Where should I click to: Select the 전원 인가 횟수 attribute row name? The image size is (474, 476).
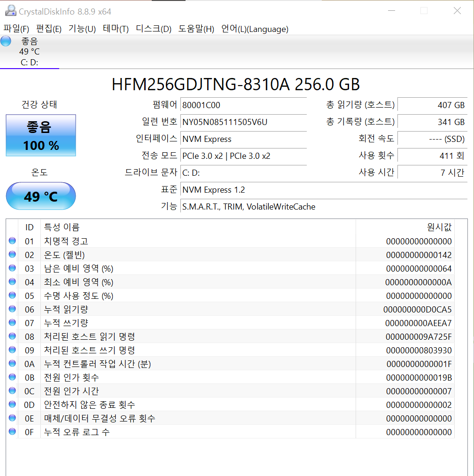tap(71, 377)
